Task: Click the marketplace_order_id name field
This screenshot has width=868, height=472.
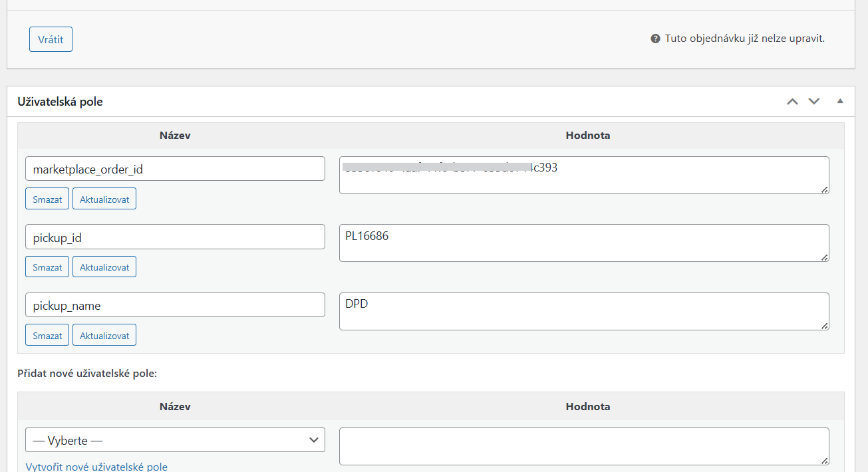Action: pyautogui.click(x=175, y=169)
